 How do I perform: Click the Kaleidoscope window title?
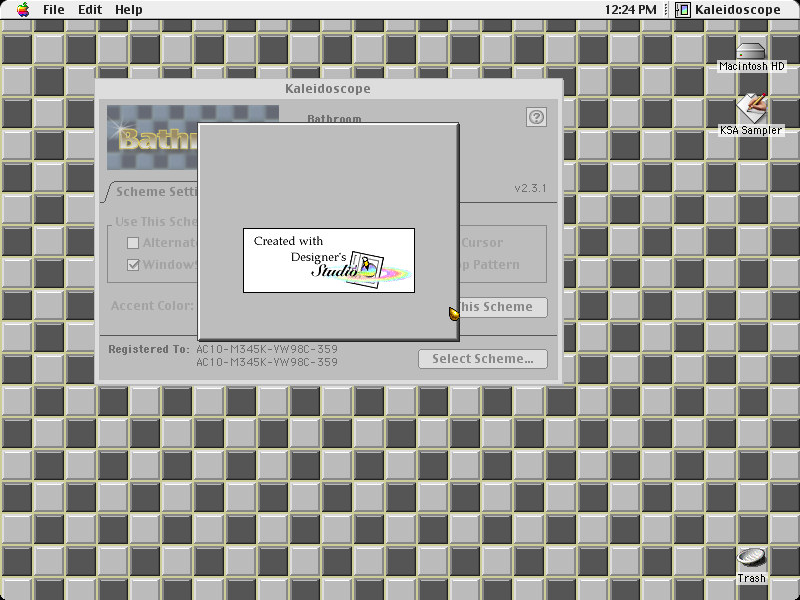[328, 89]
